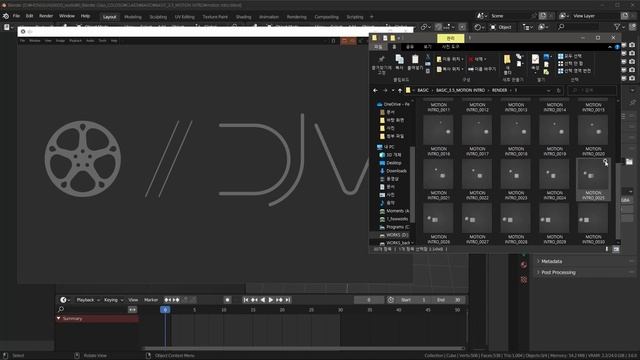Open the timeline Marker menu
The height and width of the screenshot is (360, 640).
click(151, 300)
